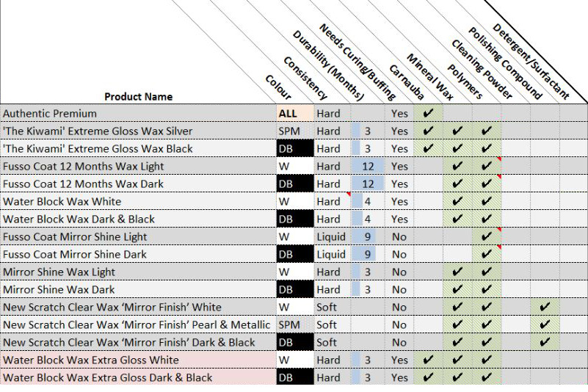This screenshot has height=392, width=588.
Task: Select Mineral Wax checkmark for Extra Gloss Dark & Black
Action: 457,378
